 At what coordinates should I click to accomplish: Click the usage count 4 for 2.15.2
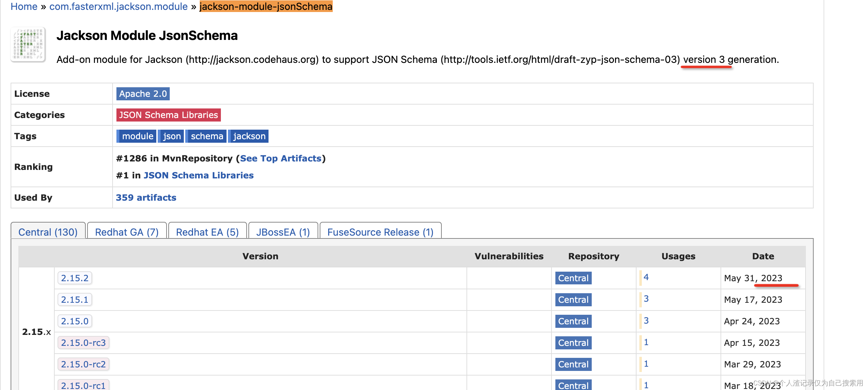click(x=646, y=278)
